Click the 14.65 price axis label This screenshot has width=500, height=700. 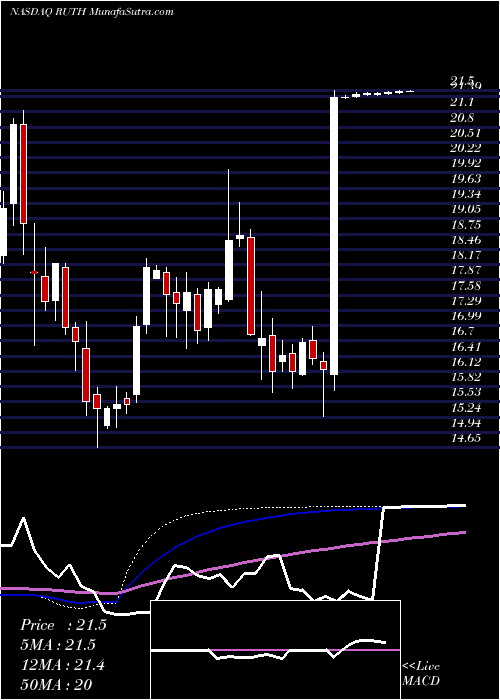(466, 438)
